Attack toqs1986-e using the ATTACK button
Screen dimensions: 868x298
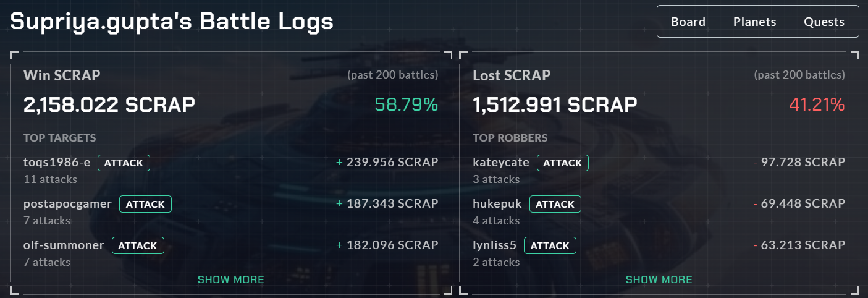(124, 163)
